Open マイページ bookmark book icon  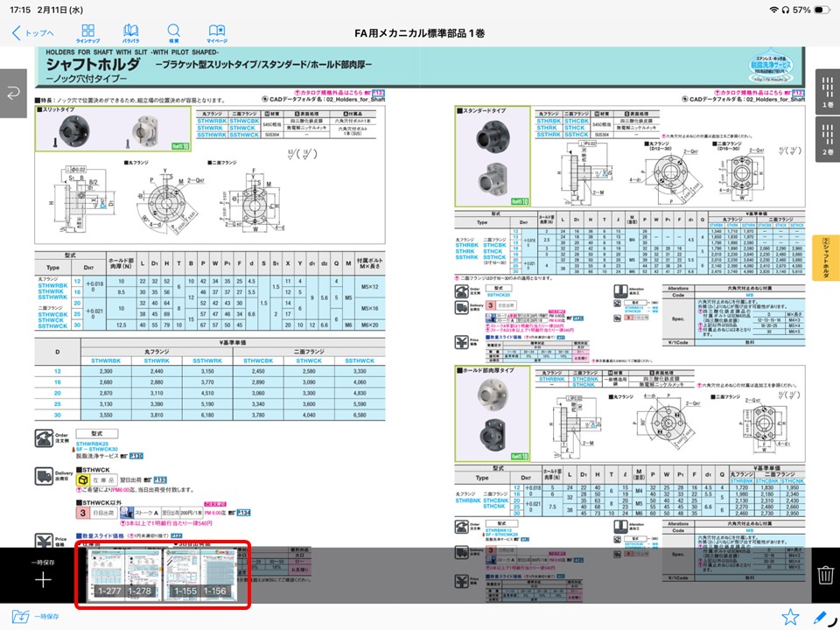(x=217, y=33)
